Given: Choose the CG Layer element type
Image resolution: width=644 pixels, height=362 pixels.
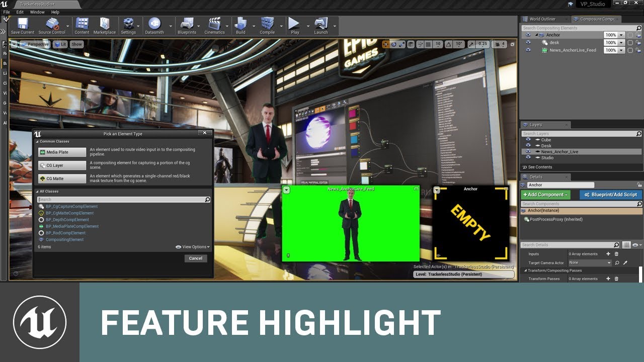Looking at the screenshot, I should click(x=62, y=165).
